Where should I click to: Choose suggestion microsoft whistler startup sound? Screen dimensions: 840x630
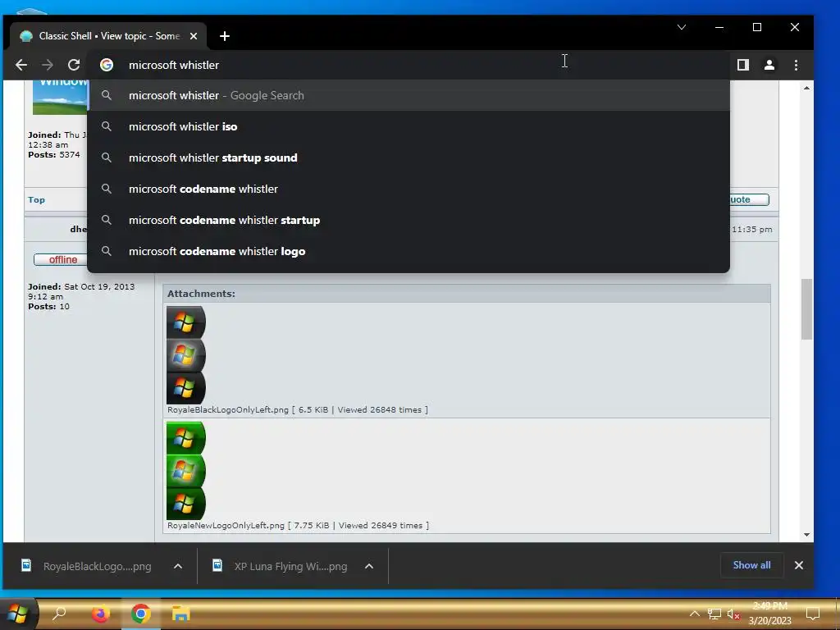point(409,157)
